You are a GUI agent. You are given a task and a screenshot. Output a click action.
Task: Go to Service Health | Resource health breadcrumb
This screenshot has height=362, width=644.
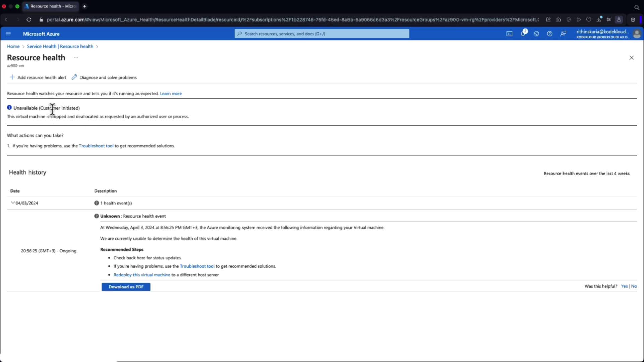pyautogui.click(x=60, y=46)
